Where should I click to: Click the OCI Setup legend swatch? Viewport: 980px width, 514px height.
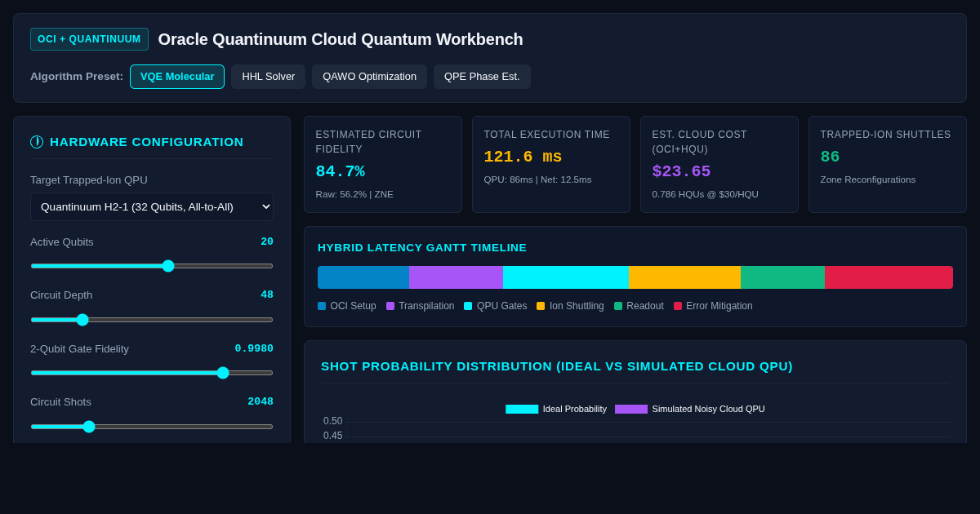click(322, 306)
